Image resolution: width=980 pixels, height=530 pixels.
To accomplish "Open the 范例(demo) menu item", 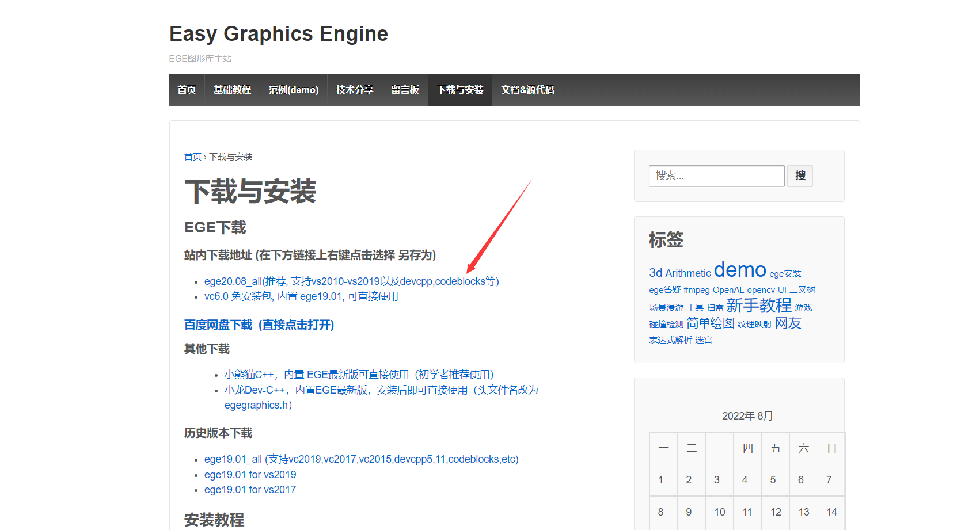I will [x=294, y=90].
